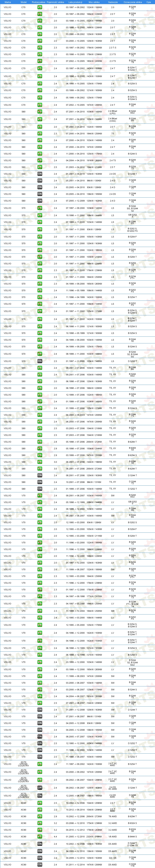Click diesel ON icon in XC90 147kW / 200KM row
The width and height of the screenshot is (155, 868).
[x=39, y=865]
